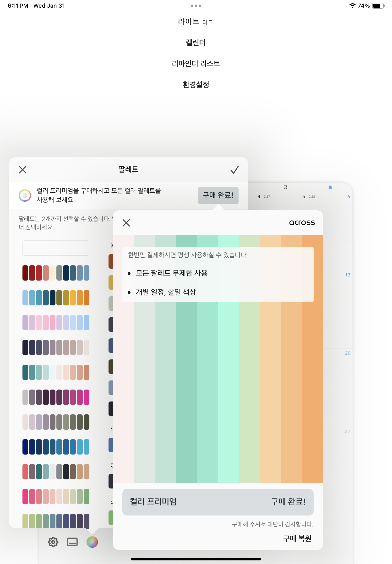
Task: Open app settings with the gear icon
Action: pos(53,542)
